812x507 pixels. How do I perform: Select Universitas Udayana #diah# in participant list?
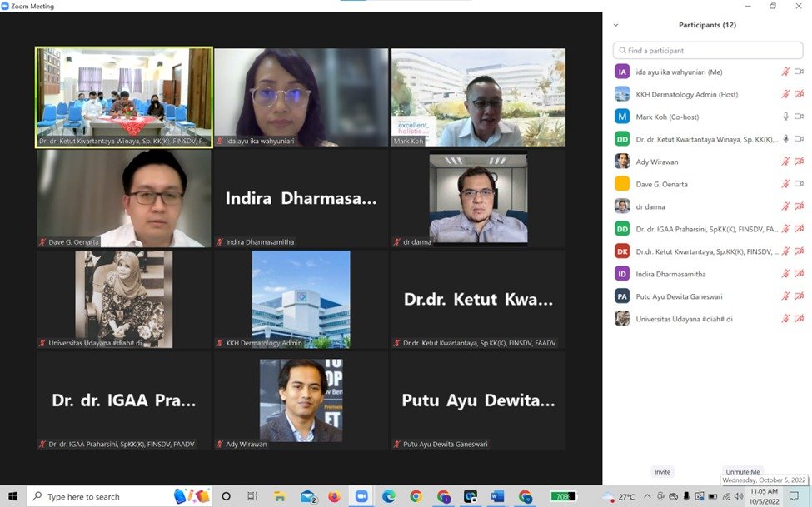point(683,319)
